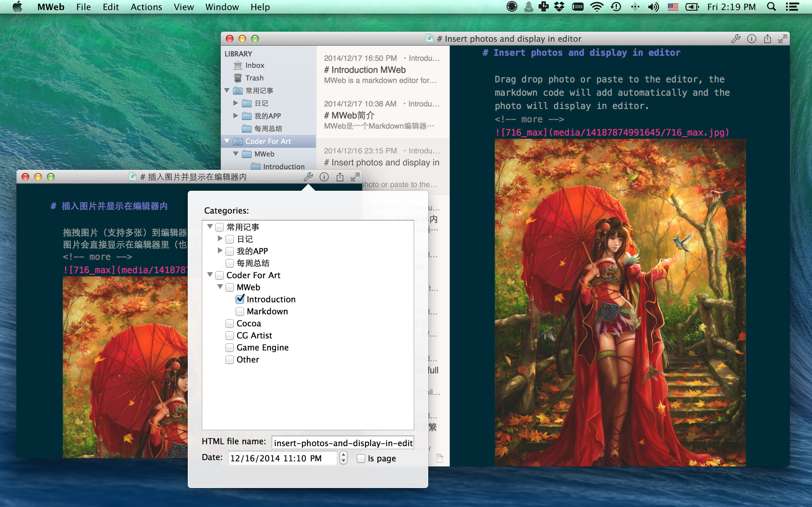This screenshot has width=812, height=507.
Task: Click share icon in Insert photos window
Action: point(767,39)
